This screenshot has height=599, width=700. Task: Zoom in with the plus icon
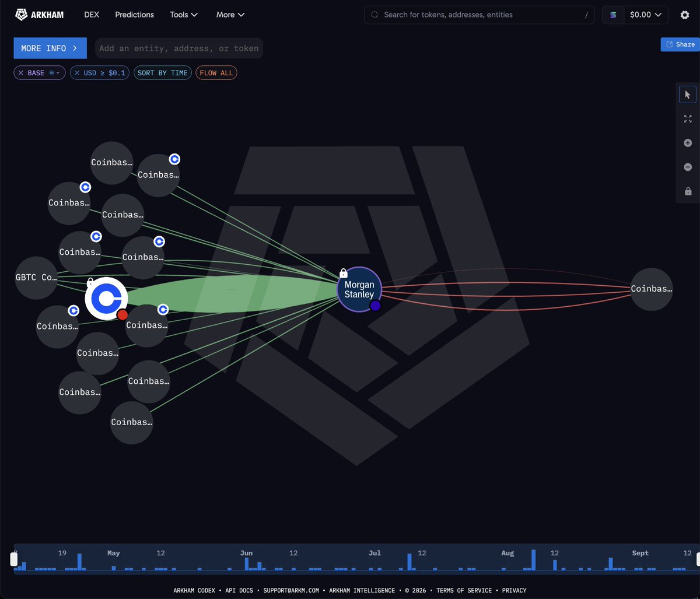(688, 143)
